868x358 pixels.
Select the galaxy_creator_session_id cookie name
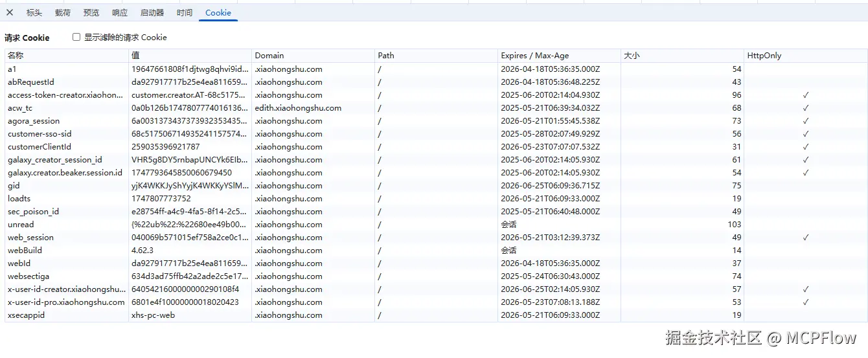pyautogui.click(x=55, y=160)
